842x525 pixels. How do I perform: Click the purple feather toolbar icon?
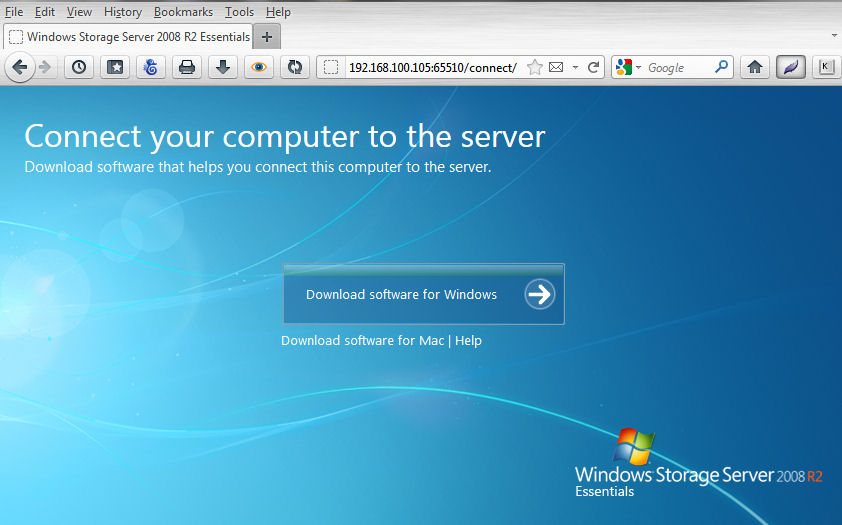[x=790, y=67]
